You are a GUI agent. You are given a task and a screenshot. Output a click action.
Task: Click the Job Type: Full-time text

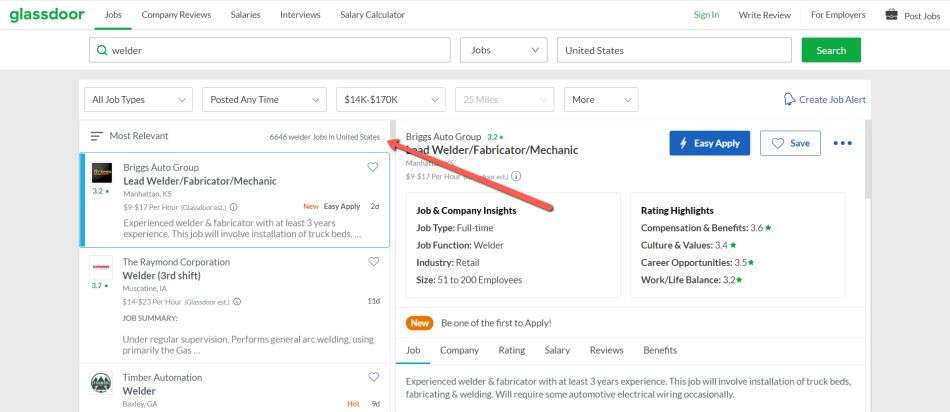point(454,228)
